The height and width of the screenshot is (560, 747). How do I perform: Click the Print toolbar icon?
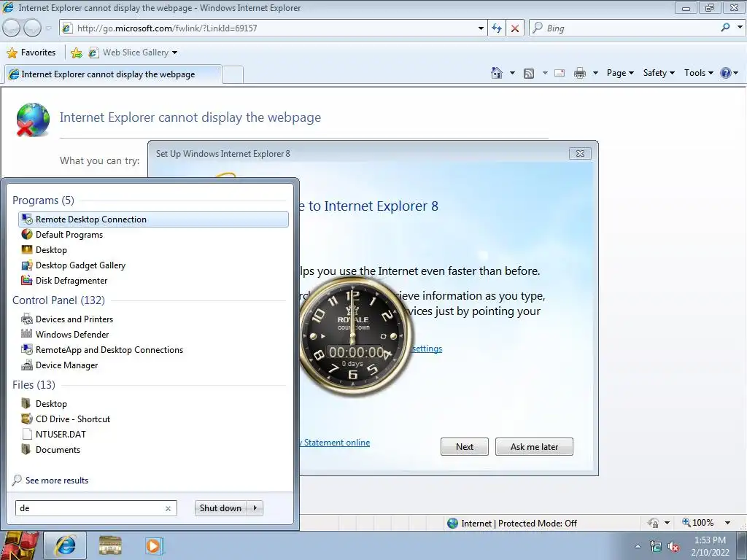tap(580, 73)
